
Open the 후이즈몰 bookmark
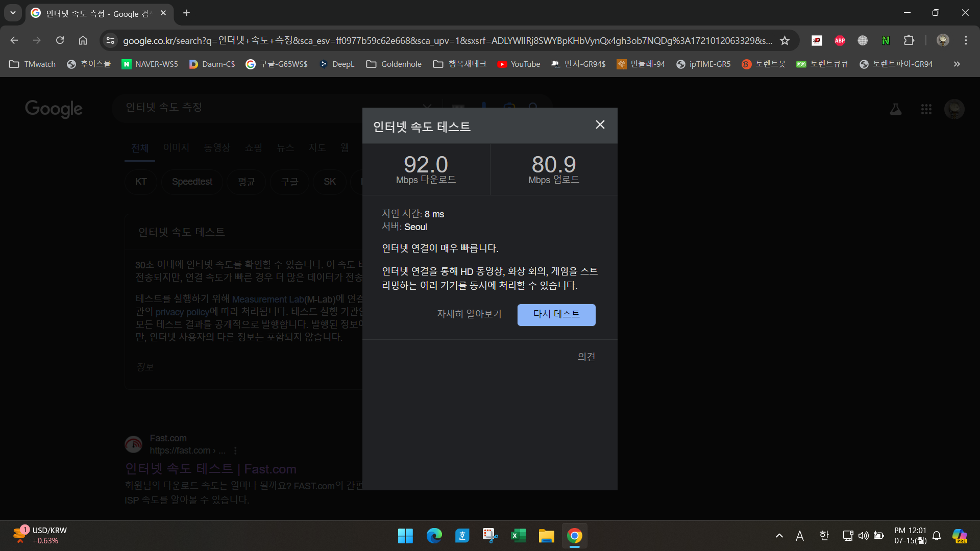[89, 64]
